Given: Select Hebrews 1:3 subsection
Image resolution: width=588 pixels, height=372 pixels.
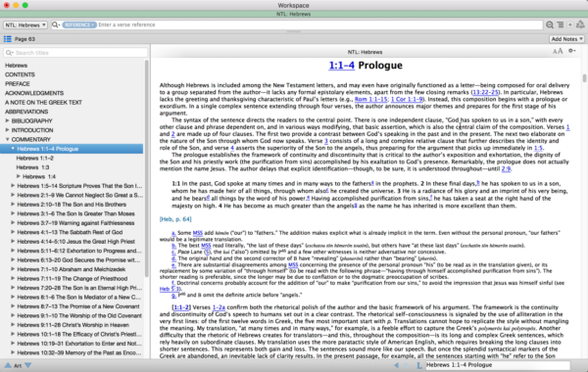Looking at the screenshot, I should 32,167.
